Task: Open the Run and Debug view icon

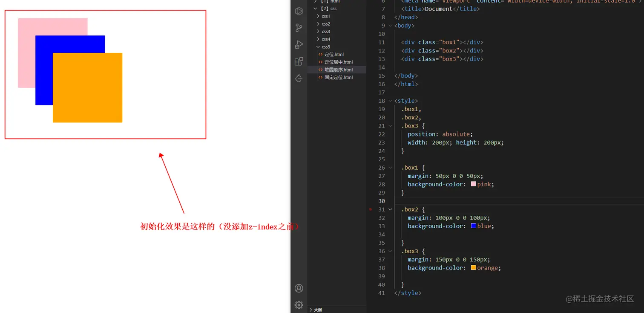Action: [299, 45]
